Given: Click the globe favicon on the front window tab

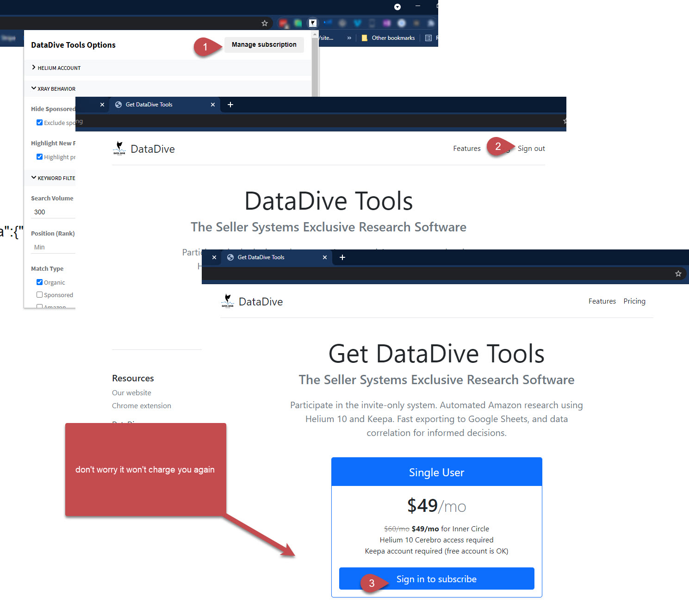Looking at the screenshot, I should 230,257.
